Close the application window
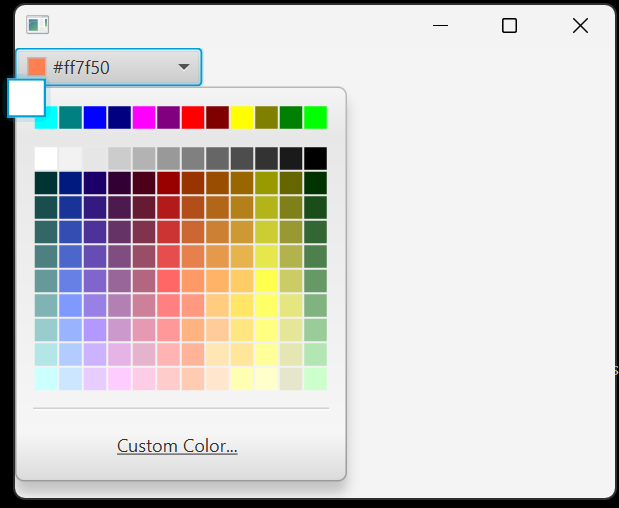Image resolution: width=619 pixels, height=508 pixels. (x=580, y=25)
